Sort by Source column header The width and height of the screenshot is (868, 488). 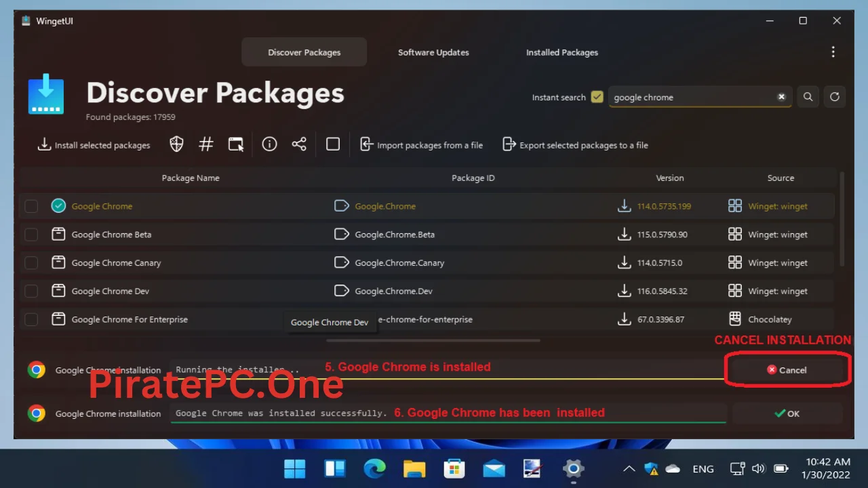pyautogui.click(x=781, y=178)
